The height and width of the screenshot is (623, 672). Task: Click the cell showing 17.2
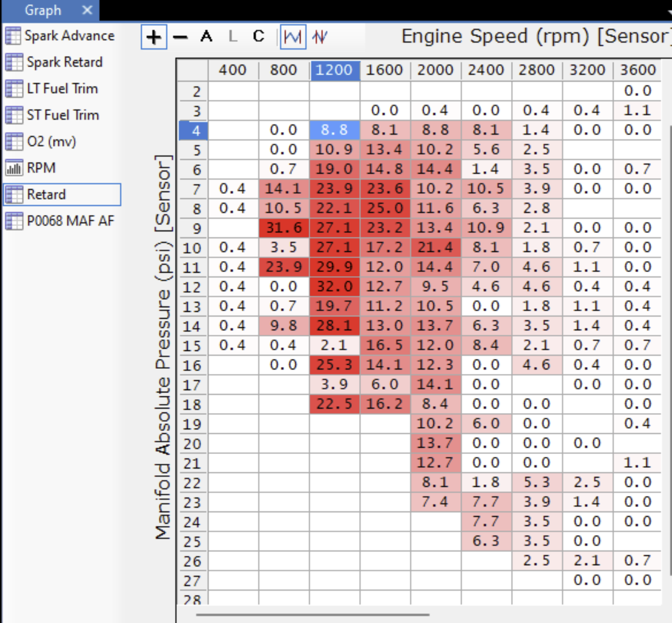click(385, 247)
